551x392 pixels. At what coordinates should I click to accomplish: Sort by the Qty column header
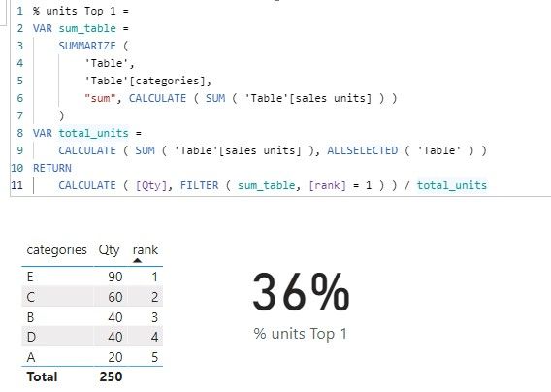[x=109, y=250]
